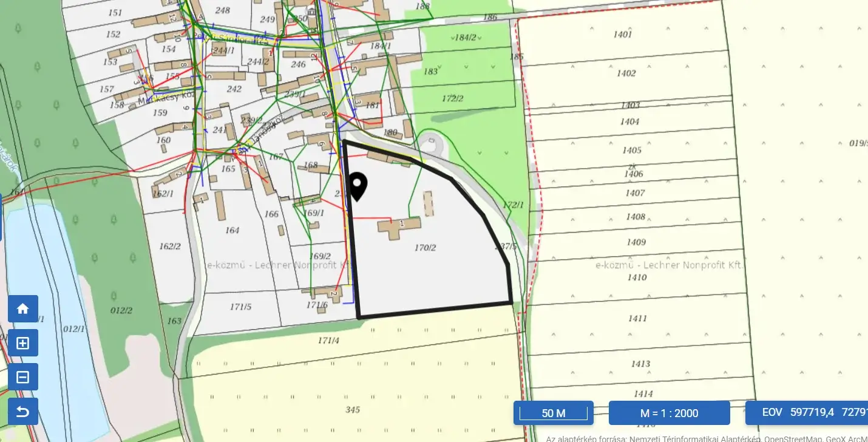Click parcel 012/2 in the forest area

click(121, 310)
